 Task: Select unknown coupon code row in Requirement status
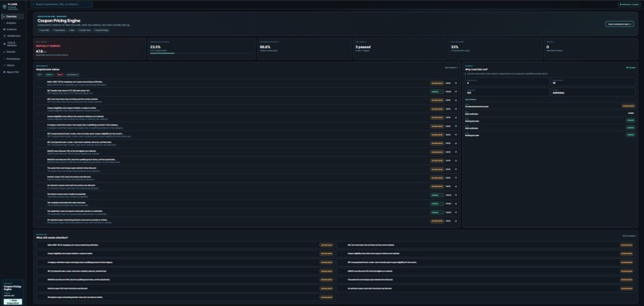click(x=247, y=186)
